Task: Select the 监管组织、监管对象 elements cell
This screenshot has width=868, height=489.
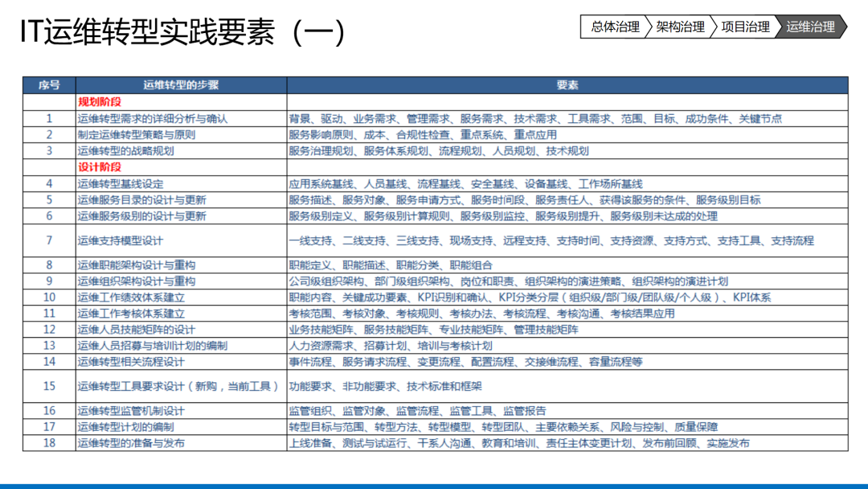Action: [567, 411]
